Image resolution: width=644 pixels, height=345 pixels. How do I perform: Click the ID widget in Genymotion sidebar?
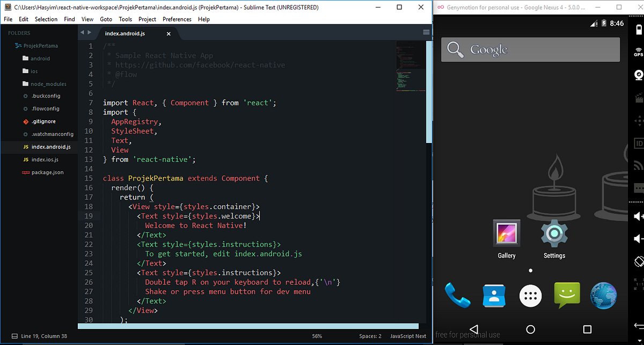(x=638, y=143)
